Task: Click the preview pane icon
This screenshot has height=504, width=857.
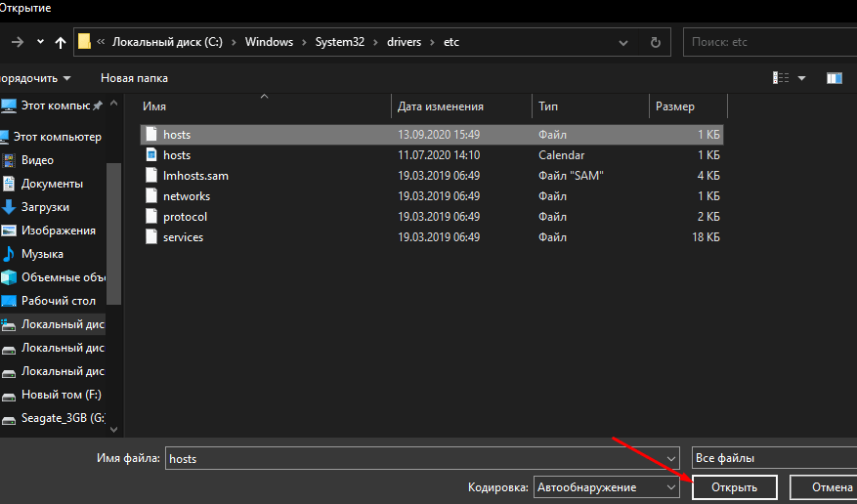Action: pyautogui.click(x=834, y=77)
